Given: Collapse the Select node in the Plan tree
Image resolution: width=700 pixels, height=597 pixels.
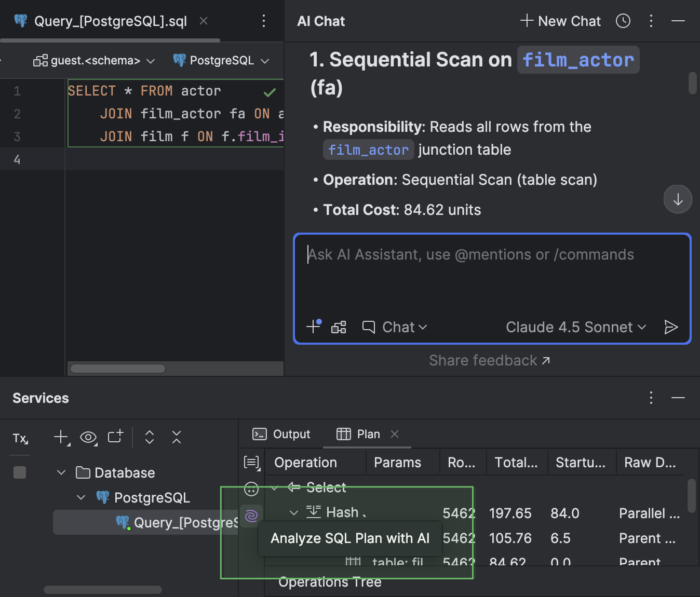Looking at the screenshot, I should (x=275, y=487).
